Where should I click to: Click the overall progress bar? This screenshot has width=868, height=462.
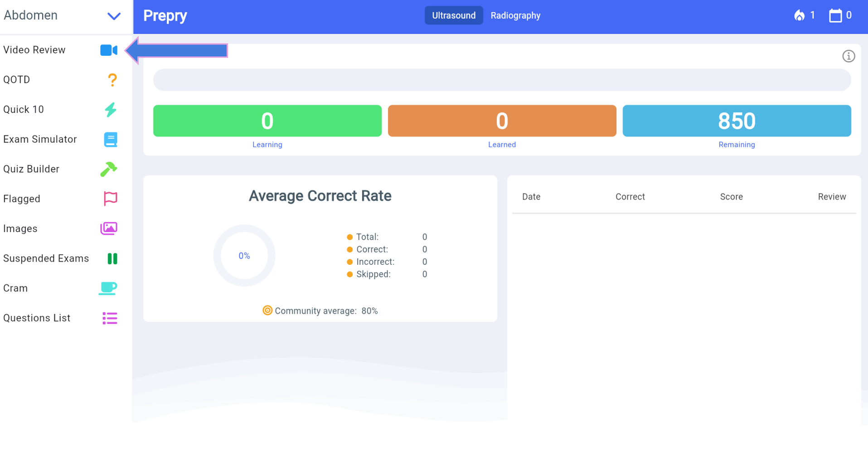(502, 80)
